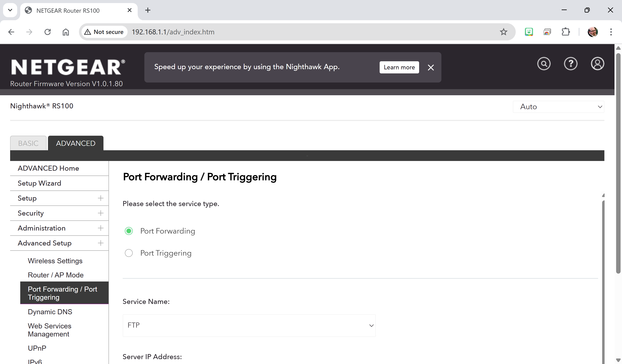Open a new browser tab
The width and height of the screenshot is (622, 364).
tap(148, 10)
